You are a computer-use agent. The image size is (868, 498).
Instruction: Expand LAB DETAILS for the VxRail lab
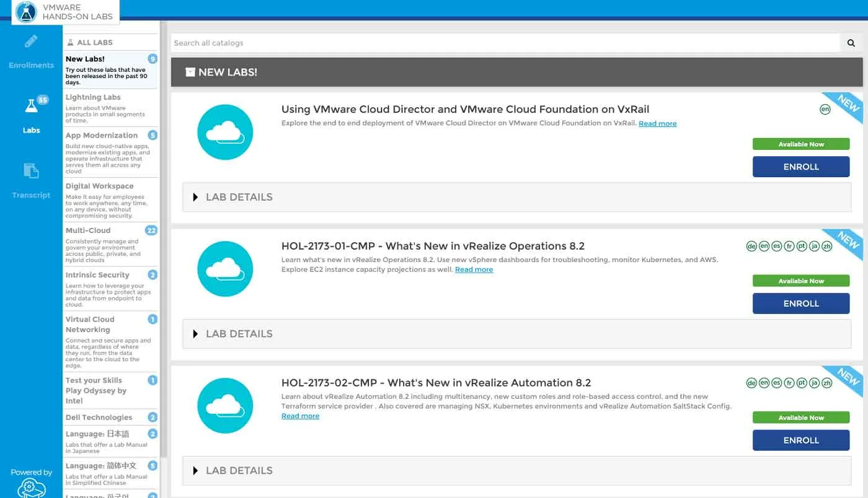pos(517,197)
